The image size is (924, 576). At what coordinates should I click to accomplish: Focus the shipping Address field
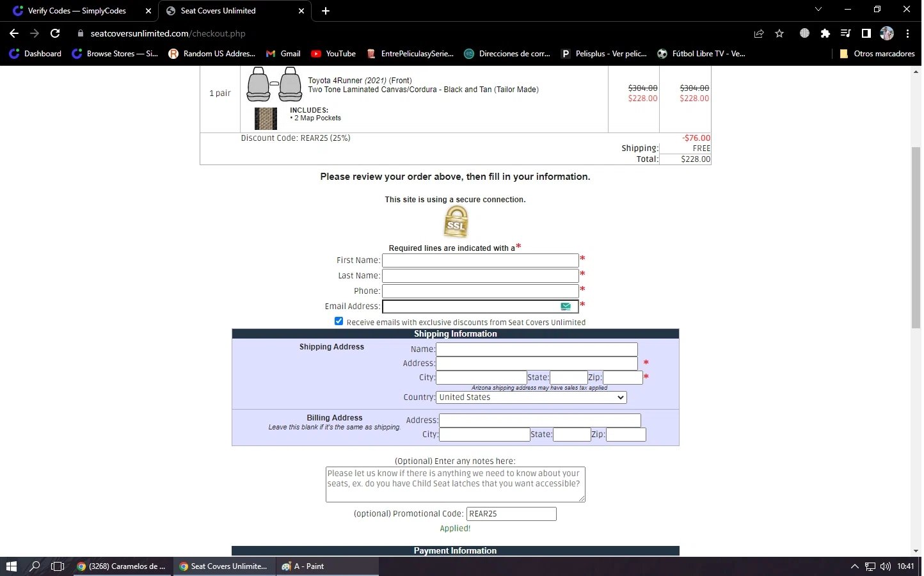click(537, 364)
